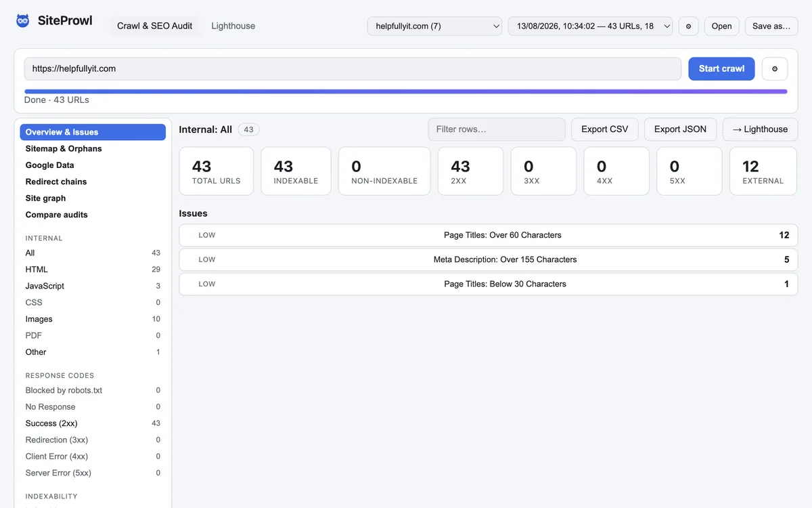Click the Non-Indexable stat card
Image resolution: width=812 pixels, height=508 pixels.
point(384,171)
